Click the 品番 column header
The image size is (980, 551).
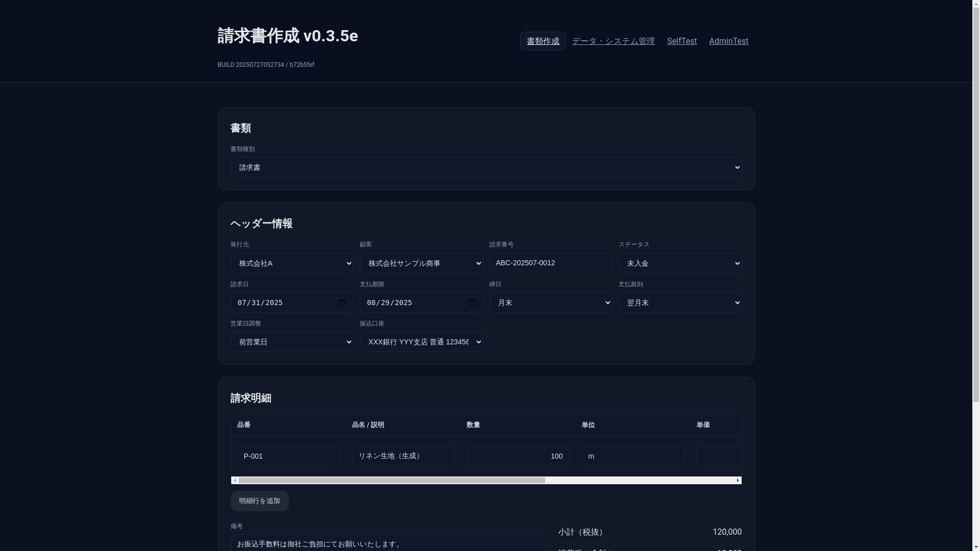(243, 425)
